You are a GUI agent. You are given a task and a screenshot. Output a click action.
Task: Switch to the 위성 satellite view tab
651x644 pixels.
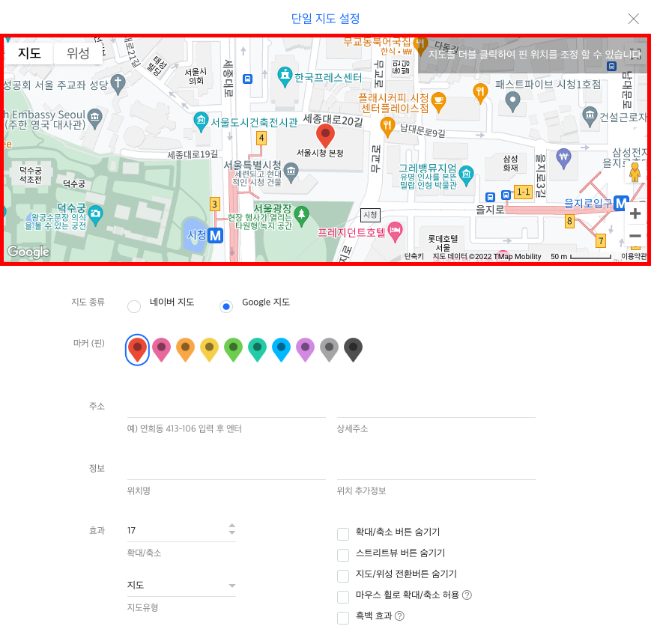(78, 53)
